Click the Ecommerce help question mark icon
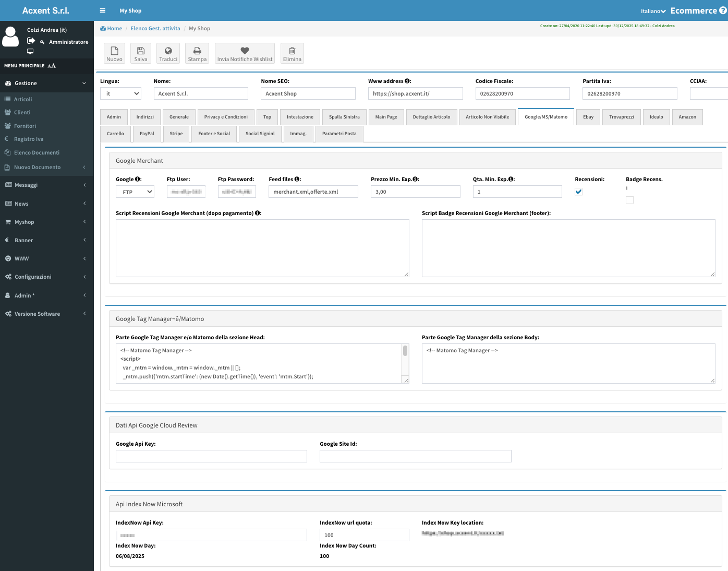Viewport: 728px width, 571px height. [723, 10]
